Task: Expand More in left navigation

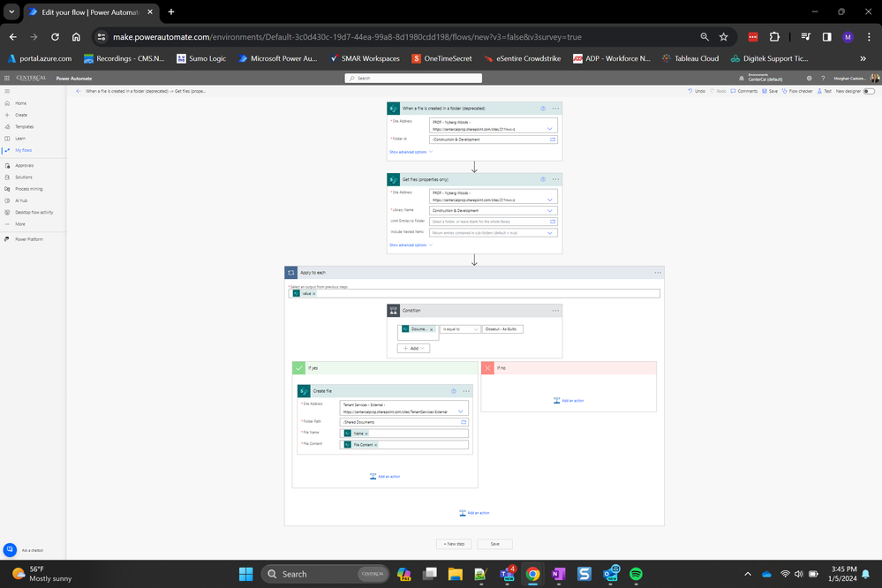Action: point(19,224)
